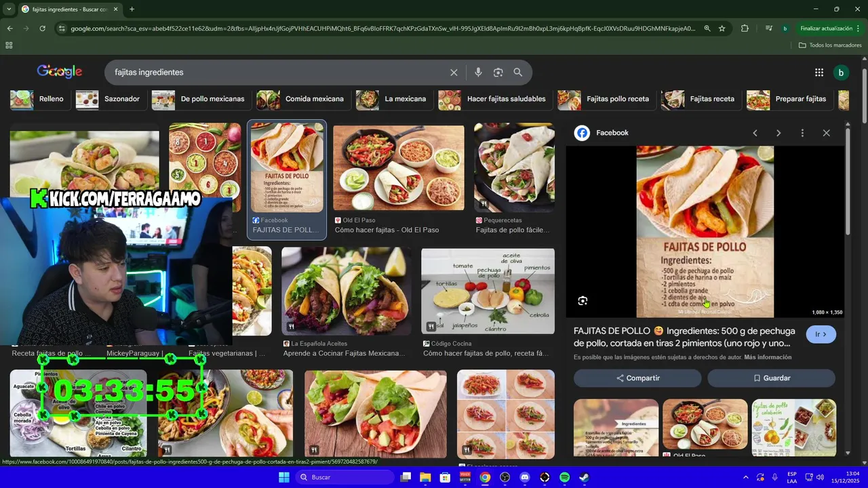The image size is (868, 488).
Task: Search inside image with Lens icon on preview
Action: [583, 301]
